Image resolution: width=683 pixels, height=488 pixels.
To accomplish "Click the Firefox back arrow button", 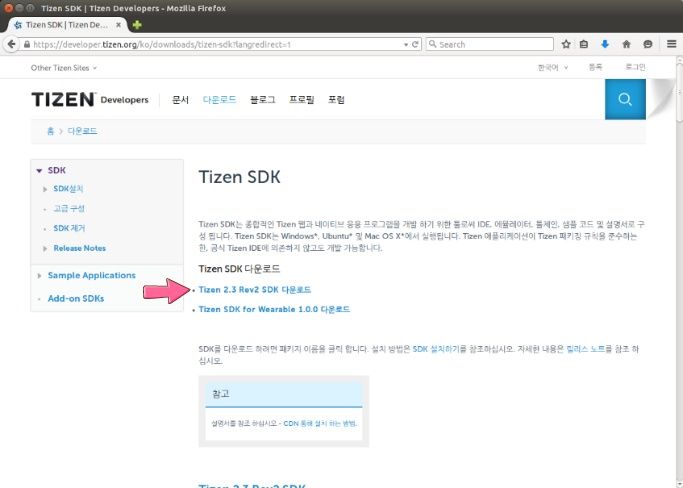I will click(x=12, y=44).
